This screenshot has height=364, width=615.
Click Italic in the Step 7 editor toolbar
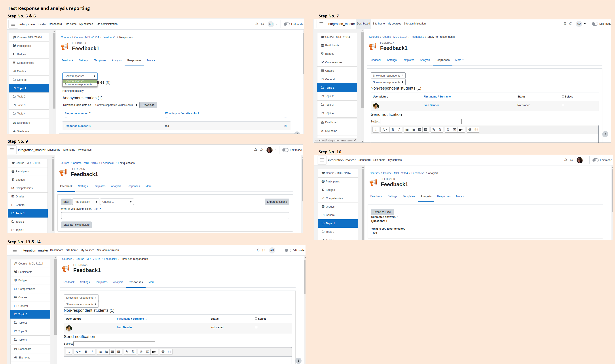point(399,130)
